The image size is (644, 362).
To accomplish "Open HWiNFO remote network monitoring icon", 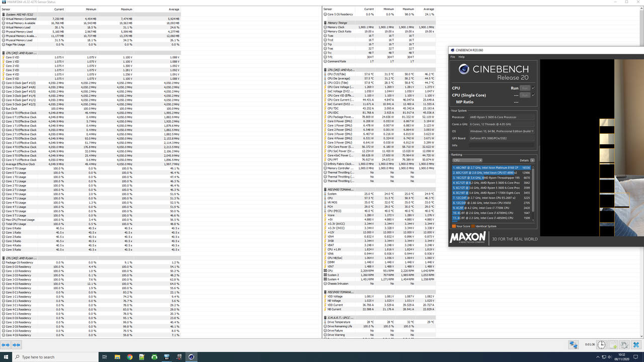I will pos(574,345).
